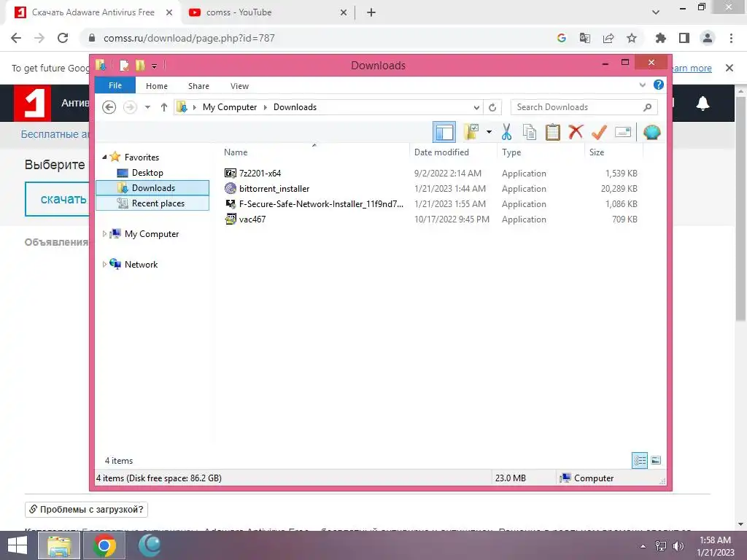Viewport: 747px width, 560px height.
Task: Select the bittorrent_installer file
Action: pos(274,189)
